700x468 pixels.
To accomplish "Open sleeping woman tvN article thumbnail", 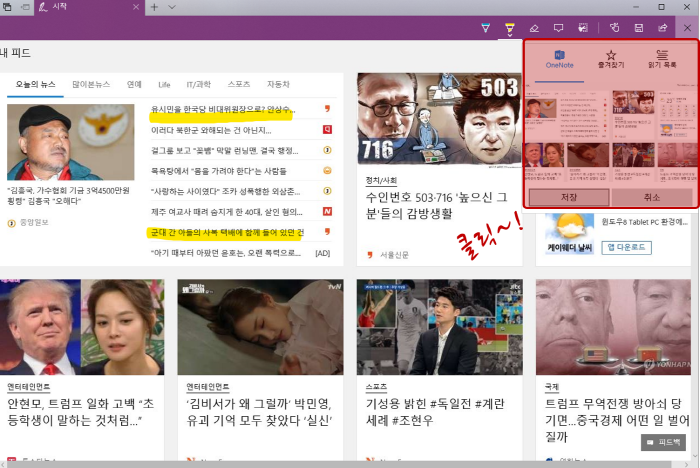I will [260, 327].
